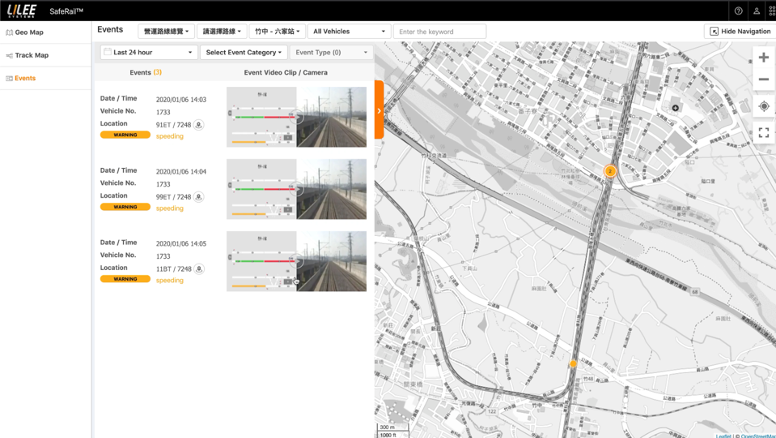Locate 99ET / 7248 event on map
Screen dimensions: 776x438
[198, 197]
